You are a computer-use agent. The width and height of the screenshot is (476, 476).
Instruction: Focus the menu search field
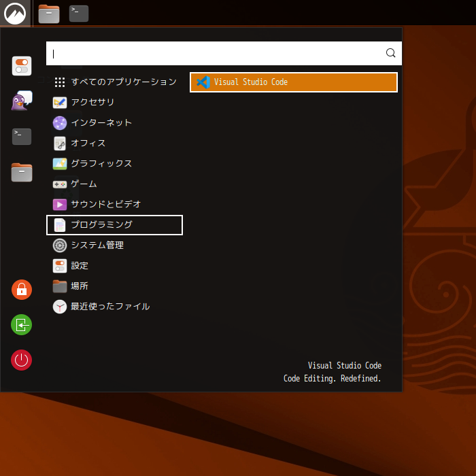224,54
